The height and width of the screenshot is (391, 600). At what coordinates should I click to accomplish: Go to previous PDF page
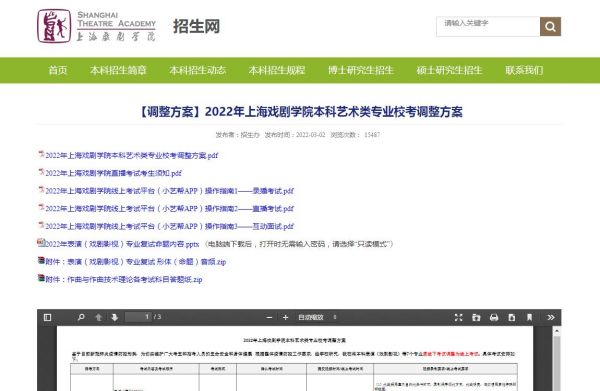pyautogui.click(x=98, y=317)
